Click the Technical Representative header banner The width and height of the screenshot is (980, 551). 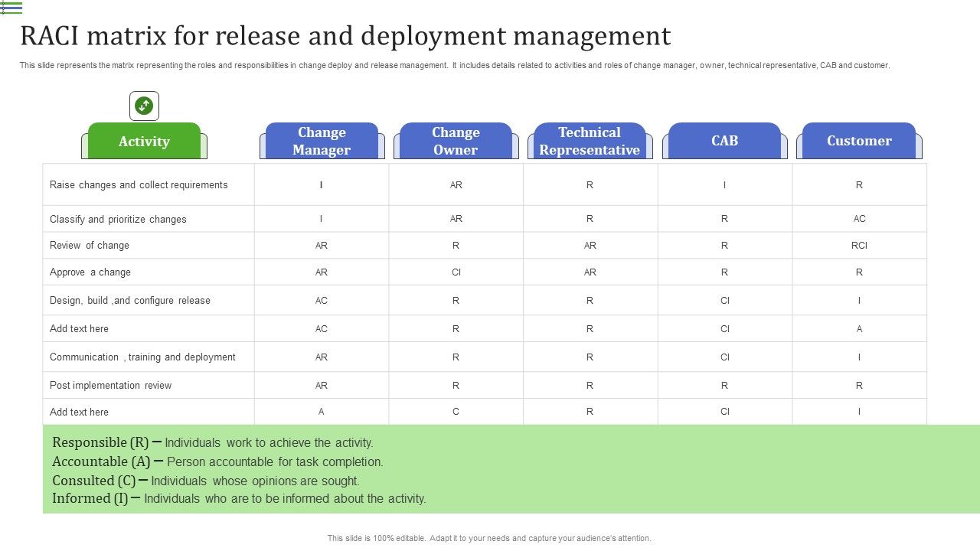point(590,141)
